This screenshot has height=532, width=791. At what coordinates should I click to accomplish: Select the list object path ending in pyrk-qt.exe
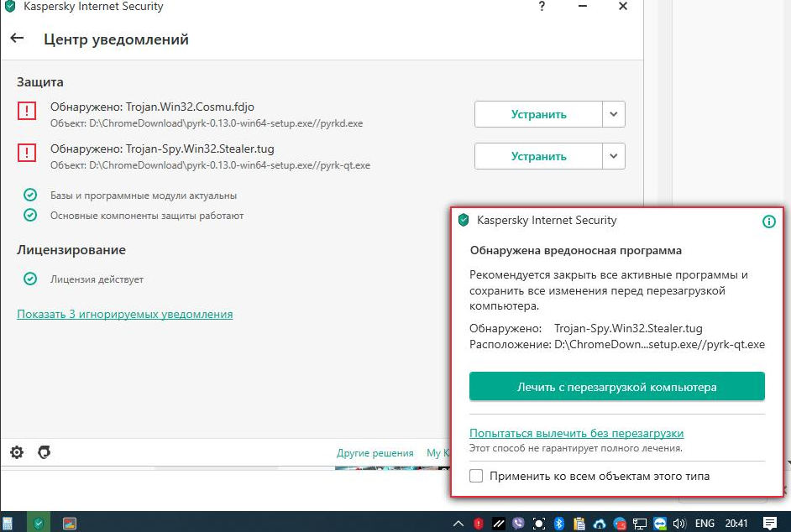(210, 165)
